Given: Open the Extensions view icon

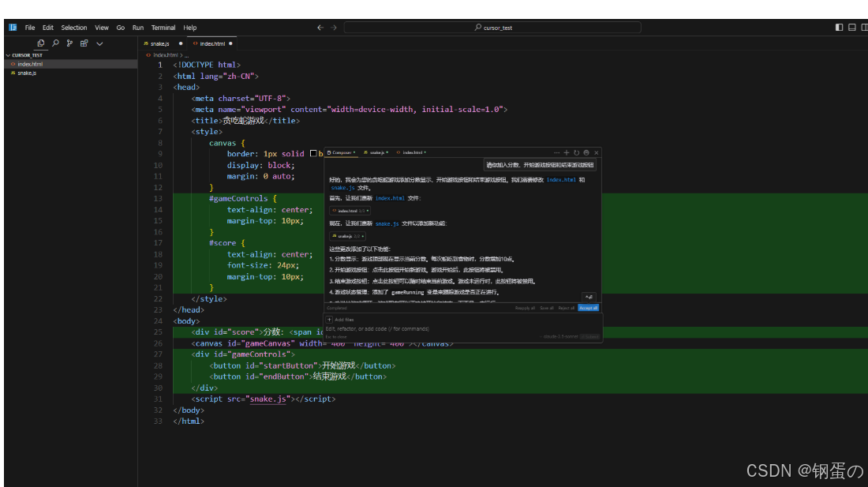Looking at the screenshot, I should 84,43.
